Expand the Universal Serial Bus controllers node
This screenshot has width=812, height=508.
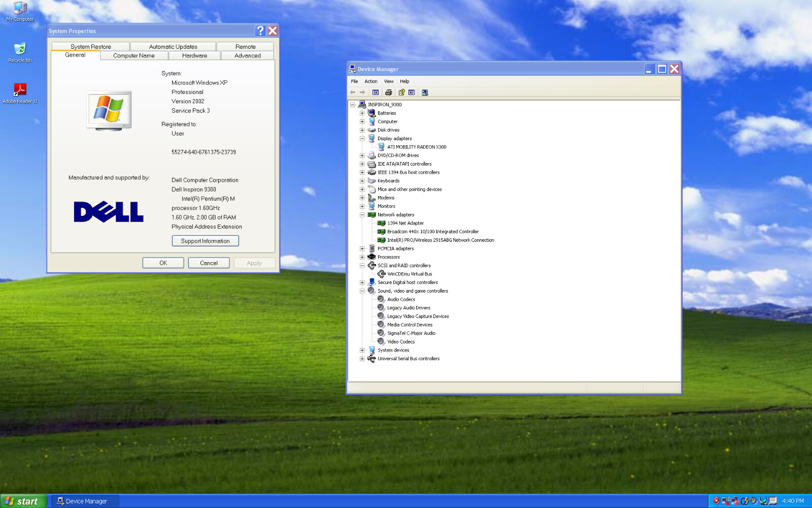click(362, 359)
